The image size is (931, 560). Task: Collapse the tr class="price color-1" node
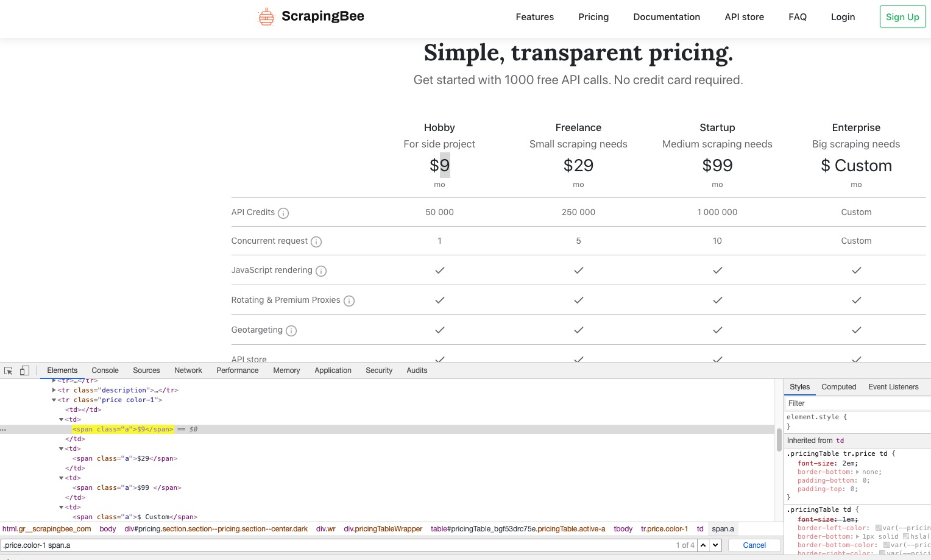point(54,400)
